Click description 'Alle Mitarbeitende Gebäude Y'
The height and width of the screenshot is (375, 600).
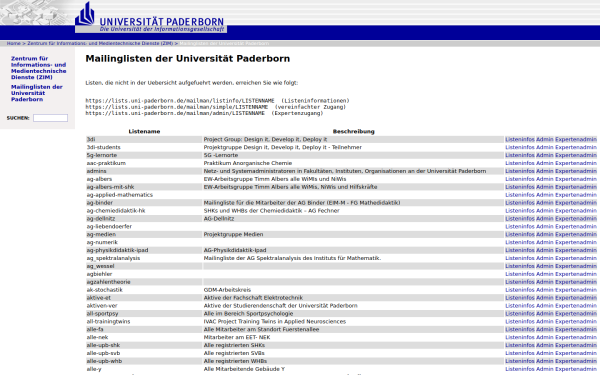tap(244, 369)
